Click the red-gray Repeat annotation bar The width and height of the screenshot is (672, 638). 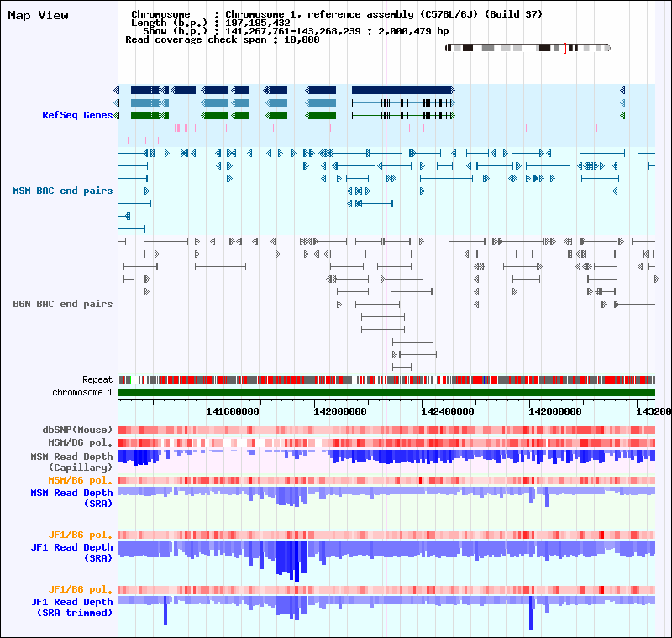tap(386, 379)
